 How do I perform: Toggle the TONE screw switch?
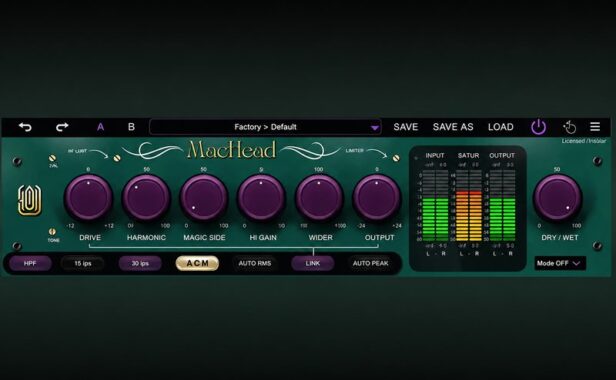52,231
